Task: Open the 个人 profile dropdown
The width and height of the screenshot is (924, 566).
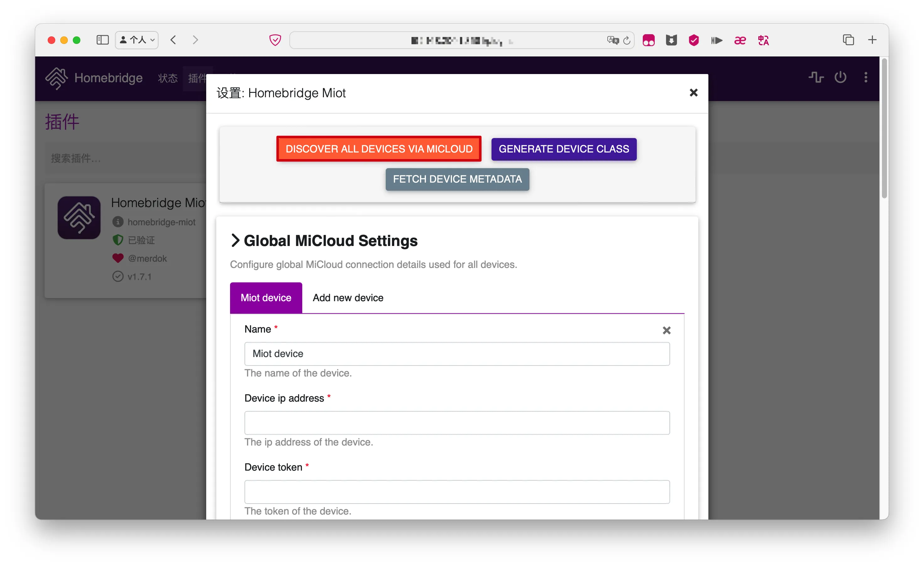Action: (137, 40)
